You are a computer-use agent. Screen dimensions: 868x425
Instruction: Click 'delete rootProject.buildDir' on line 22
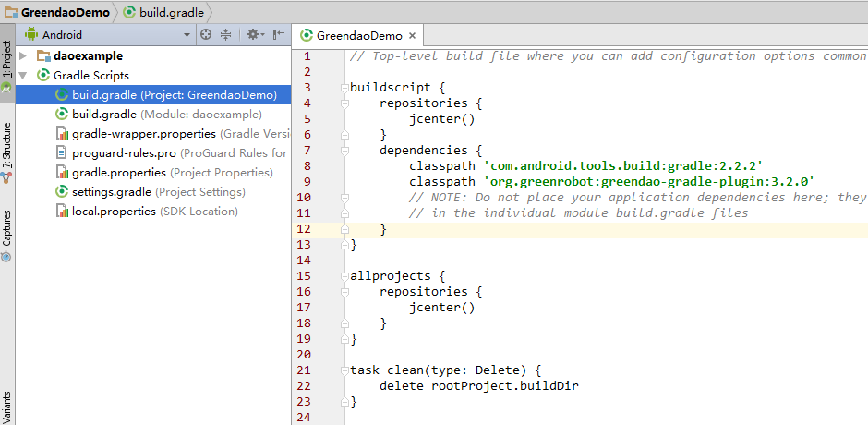(479, 385)
